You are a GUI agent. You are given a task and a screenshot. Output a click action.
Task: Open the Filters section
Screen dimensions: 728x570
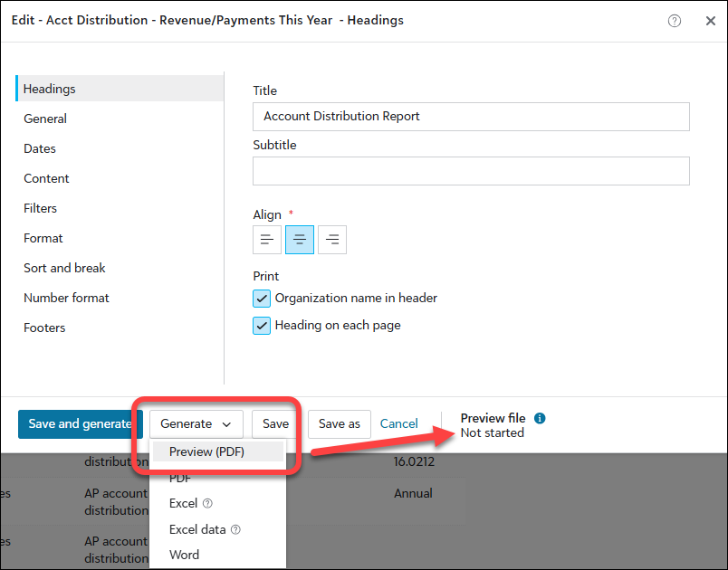point(40,208)
